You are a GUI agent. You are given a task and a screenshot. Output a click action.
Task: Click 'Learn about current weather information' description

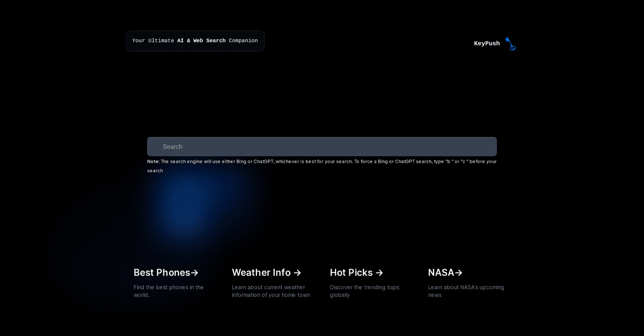click(x=270, y=291)
